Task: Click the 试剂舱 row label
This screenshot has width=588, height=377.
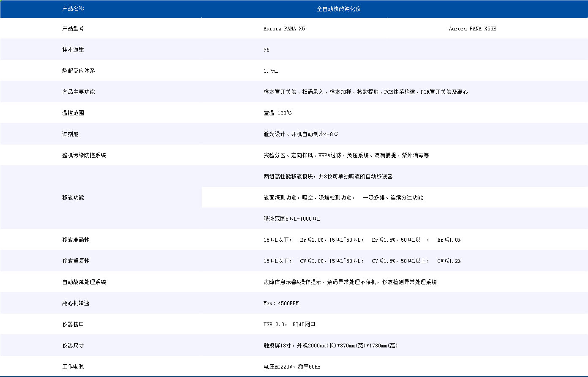Action: [70, 134]
